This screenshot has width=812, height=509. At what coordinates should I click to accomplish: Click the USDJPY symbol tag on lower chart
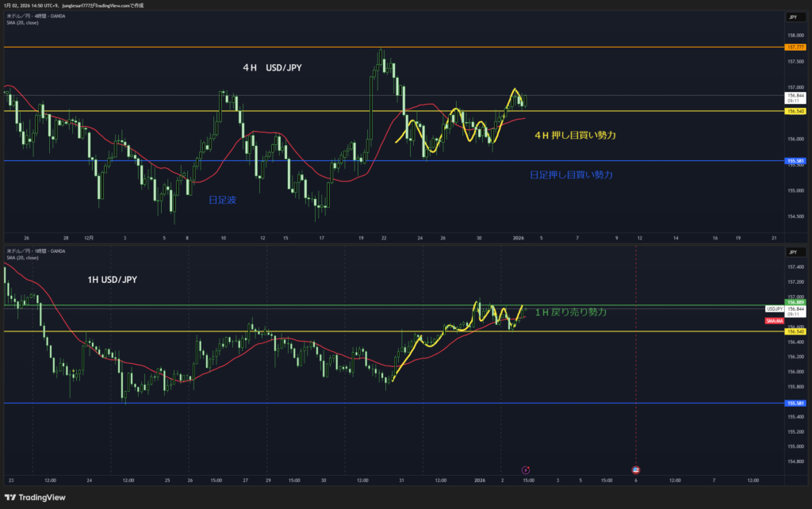click(775, 308)
